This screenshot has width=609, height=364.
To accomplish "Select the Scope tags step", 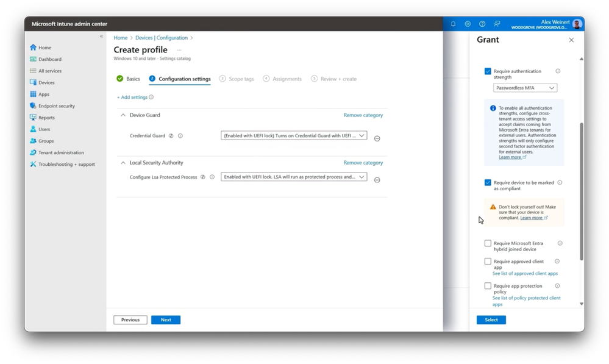I will tap(236, 79).
